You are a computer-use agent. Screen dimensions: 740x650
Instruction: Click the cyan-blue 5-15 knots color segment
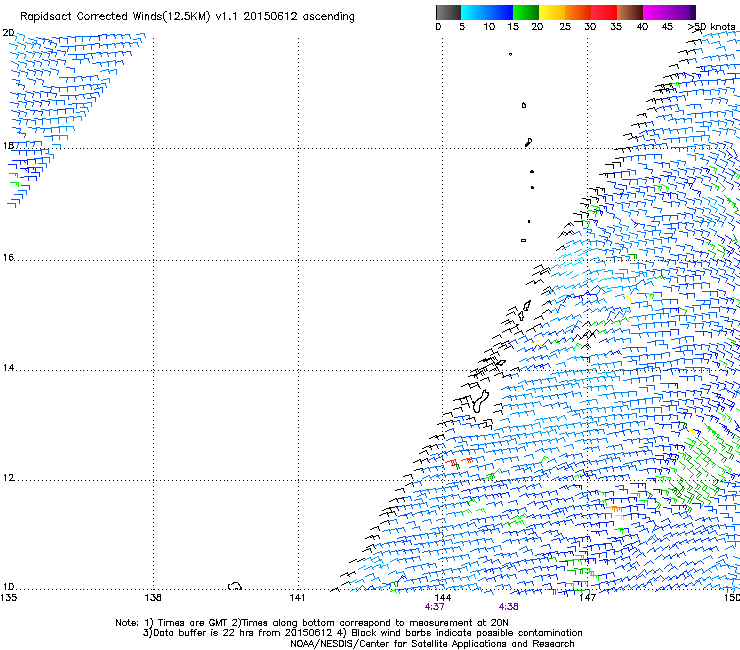point(487,12)
